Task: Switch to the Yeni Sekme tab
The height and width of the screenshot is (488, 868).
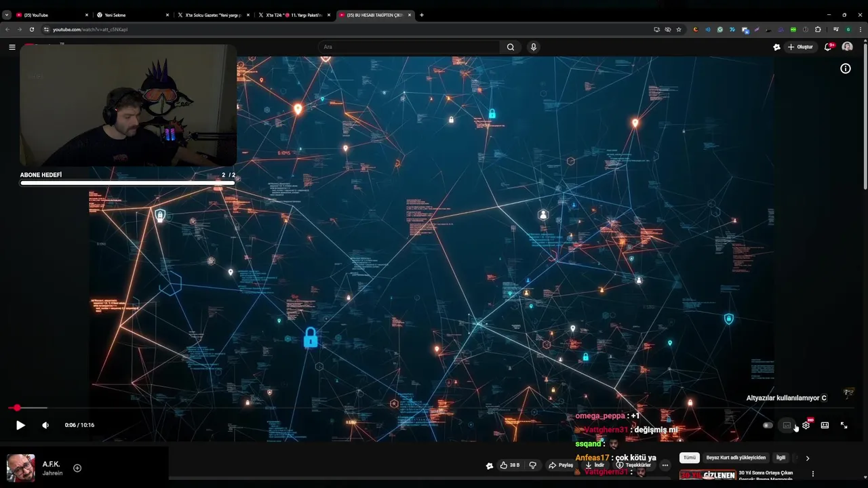Action: [x=132, y=15]
